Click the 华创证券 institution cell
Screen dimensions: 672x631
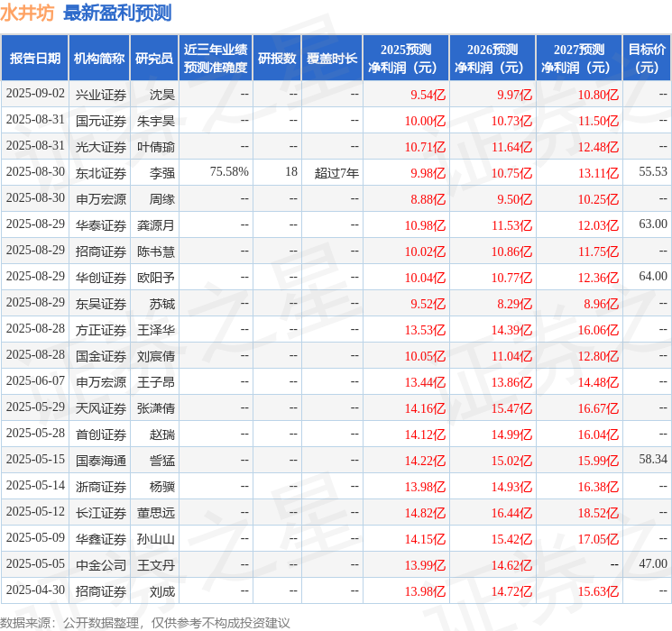click(101, 278)
